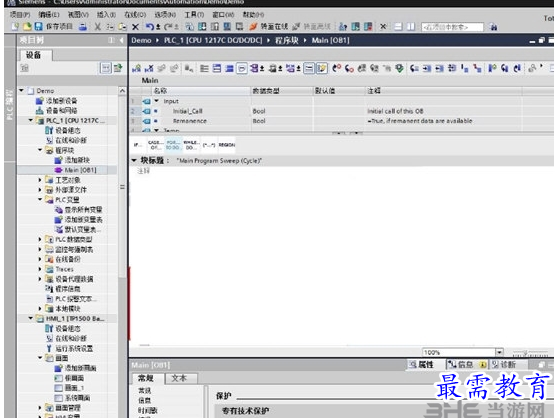
Task: Collapse the project tree with the left arrow
Action: point(122,40)
